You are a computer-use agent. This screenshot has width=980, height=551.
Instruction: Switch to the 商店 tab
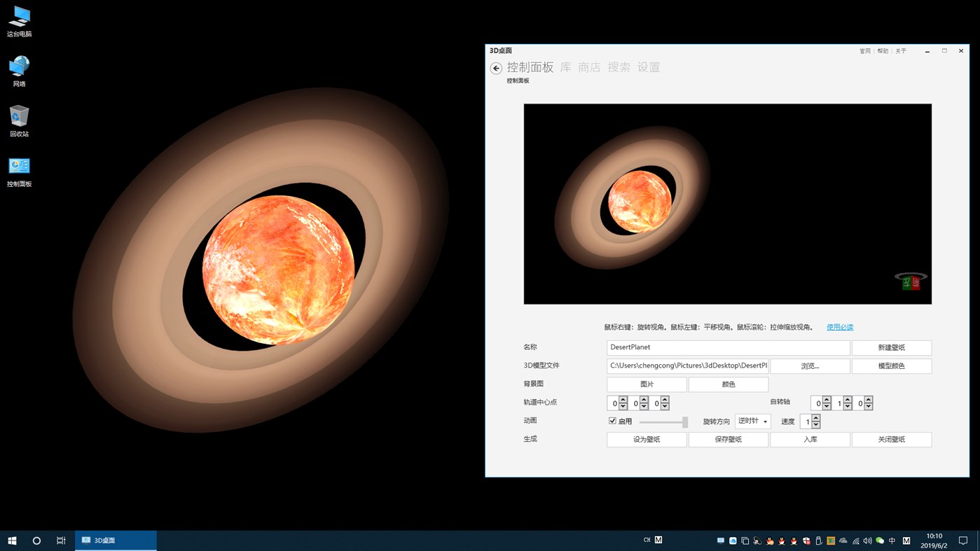(589, 67)
